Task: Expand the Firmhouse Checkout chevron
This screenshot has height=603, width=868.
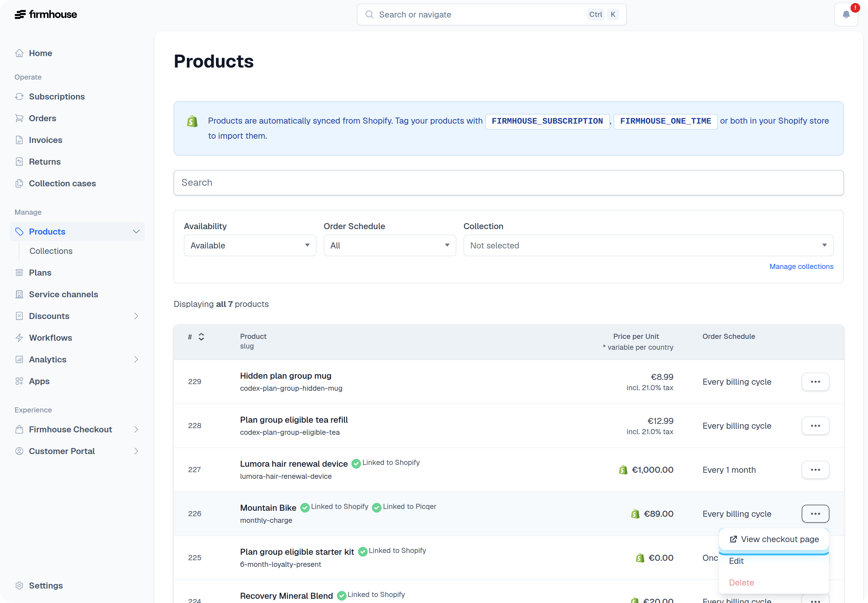Action: tap(136, 429)
